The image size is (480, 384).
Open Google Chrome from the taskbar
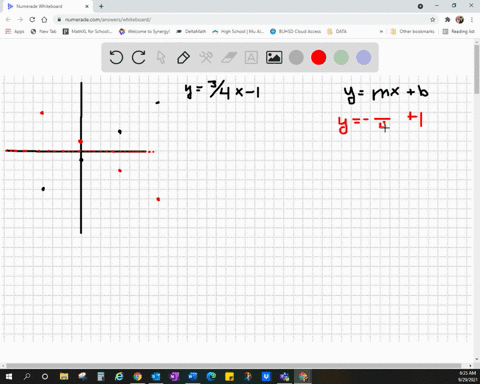tap(137, 377)
